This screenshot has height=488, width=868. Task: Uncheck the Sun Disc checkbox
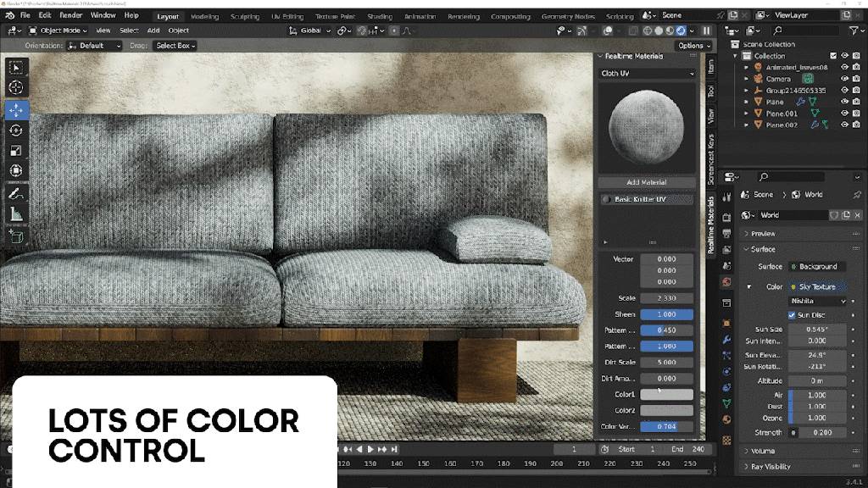pos(793,315)
